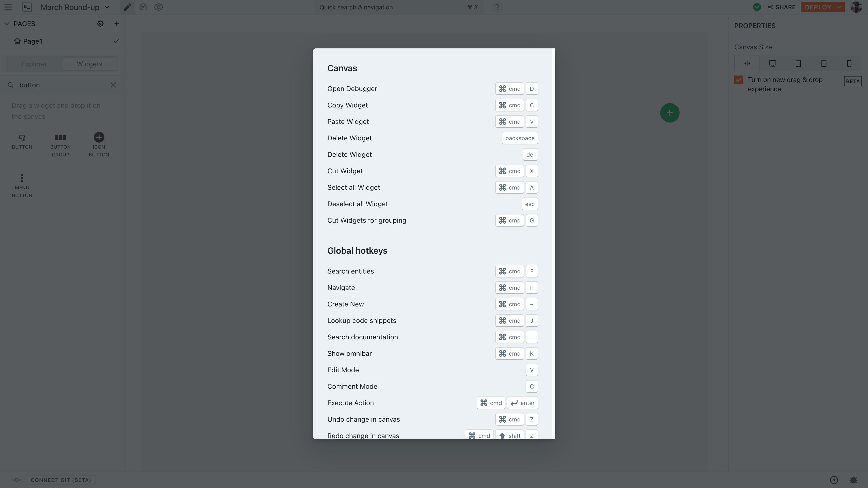Click the 'del' key badge

(x=530, y=155)
